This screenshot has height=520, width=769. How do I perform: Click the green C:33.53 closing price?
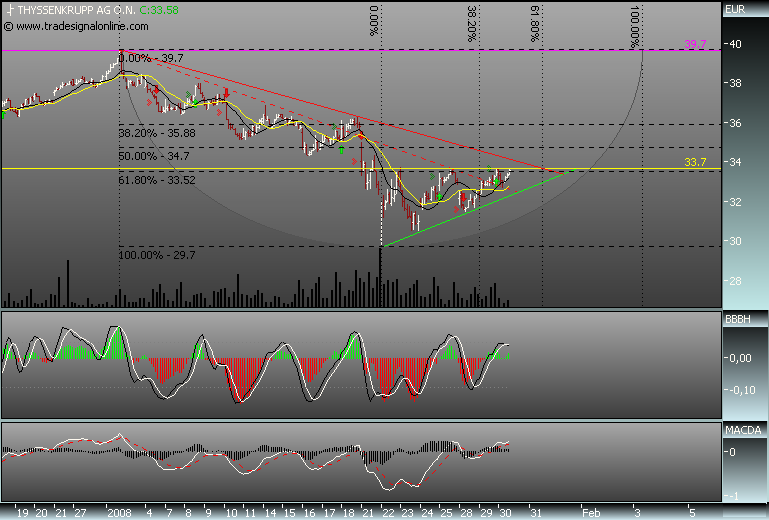click(x=160, y=9)
